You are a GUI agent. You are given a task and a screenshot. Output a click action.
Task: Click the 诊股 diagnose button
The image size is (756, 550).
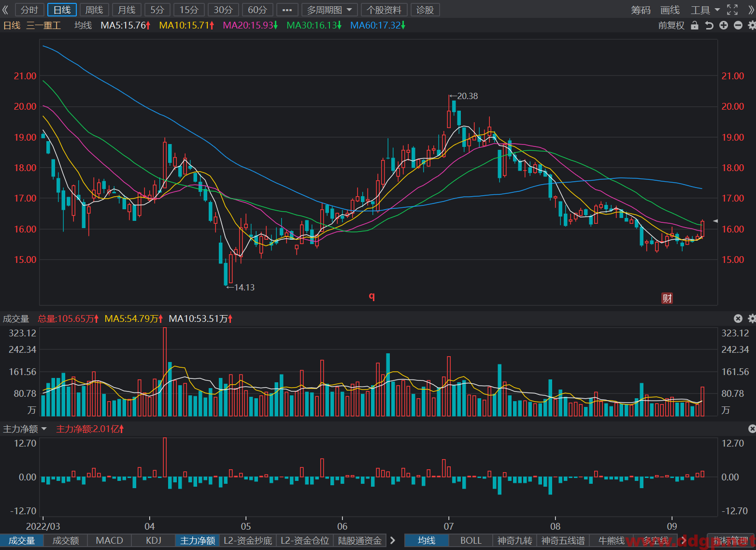coord(425,10)
